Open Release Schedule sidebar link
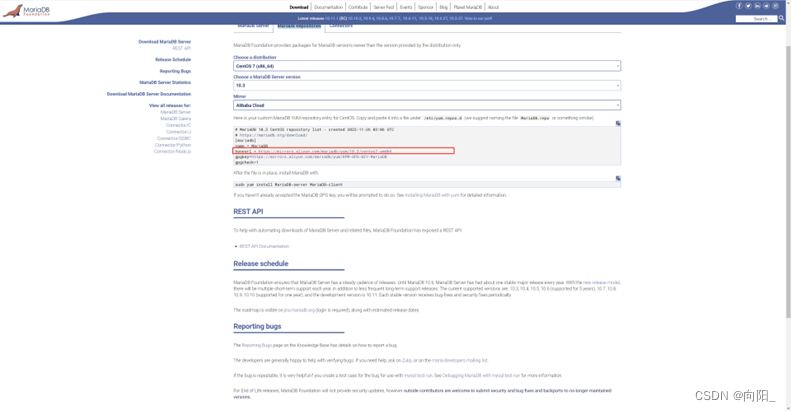Viewport: 791px width, 411px height. 173,60
